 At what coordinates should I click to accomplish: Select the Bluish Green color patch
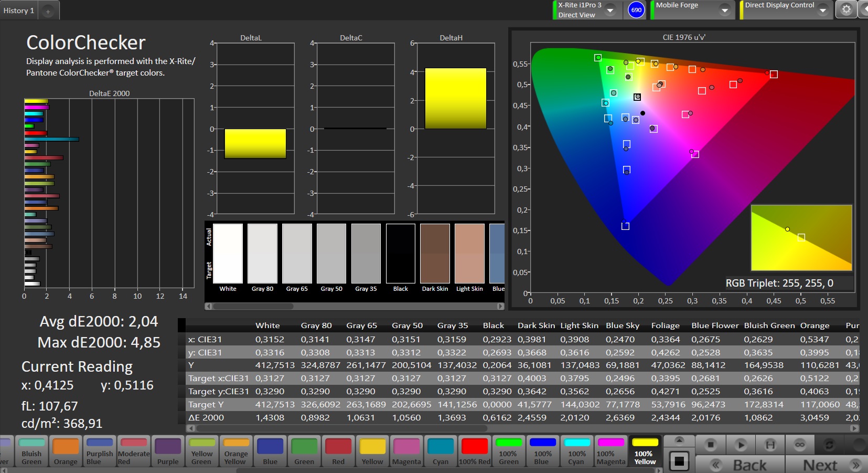point(31,451)
